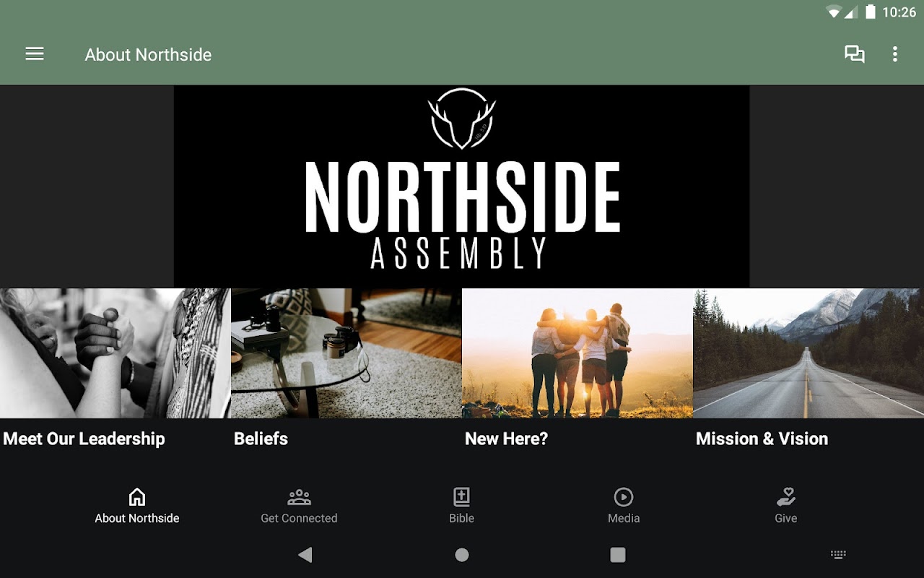Open the chat messages icon
The width and height of the screenshot is (924, 578).
tap(855, 54)
